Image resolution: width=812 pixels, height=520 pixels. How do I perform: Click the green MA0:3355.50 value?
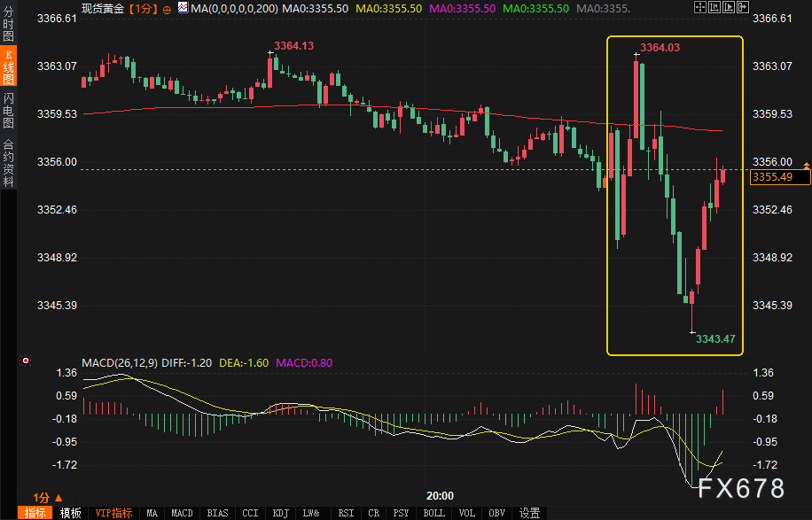pyautogui.click(x=536, y=9)
